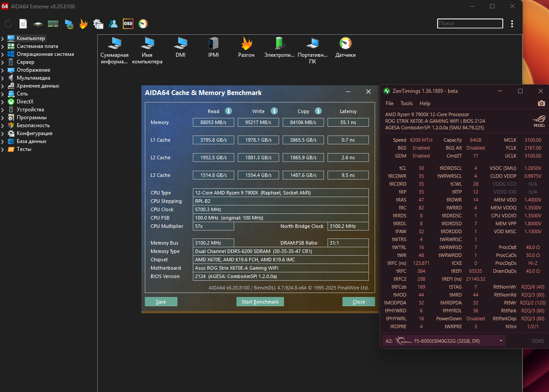Click the Start Benchmark button
The height and width of the screenshot is (392, 549).
260,302
